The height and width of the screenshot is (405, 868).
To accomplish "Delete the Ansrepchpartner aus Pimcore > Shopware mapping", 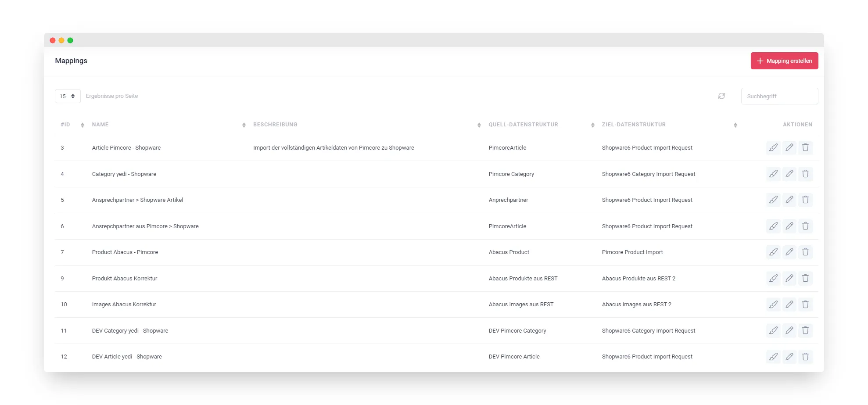I will [805, 226].
